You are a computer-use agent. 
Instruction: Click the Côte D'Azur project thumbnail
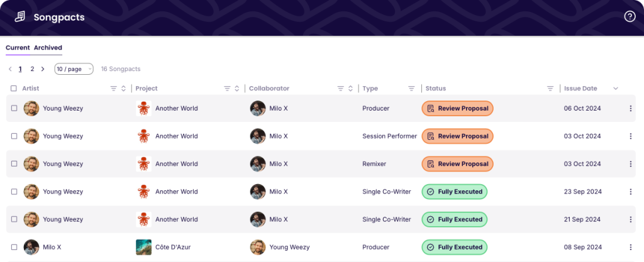[143, 248]
